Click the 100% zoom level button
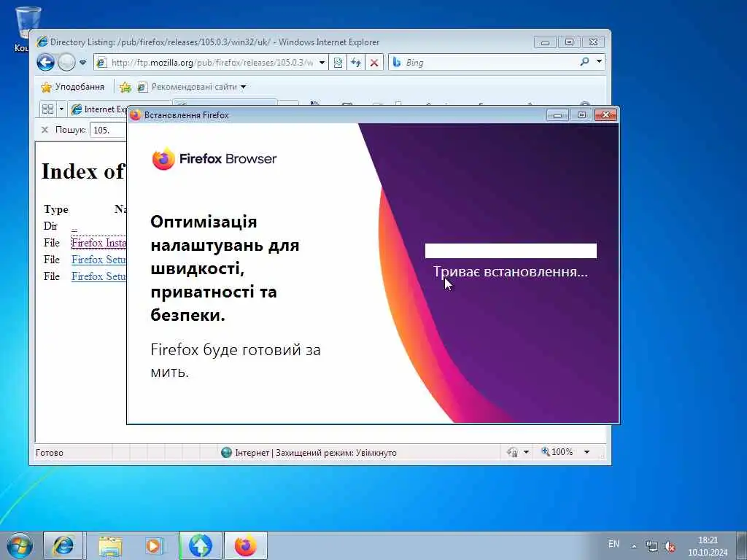 click(x=557, y=452)
